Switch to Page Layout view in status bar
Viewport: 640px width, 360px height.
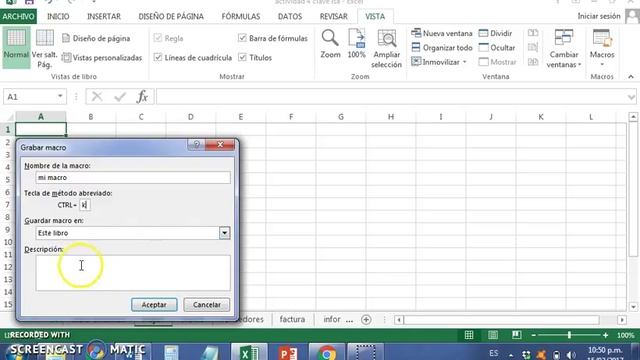pos(493,335)
